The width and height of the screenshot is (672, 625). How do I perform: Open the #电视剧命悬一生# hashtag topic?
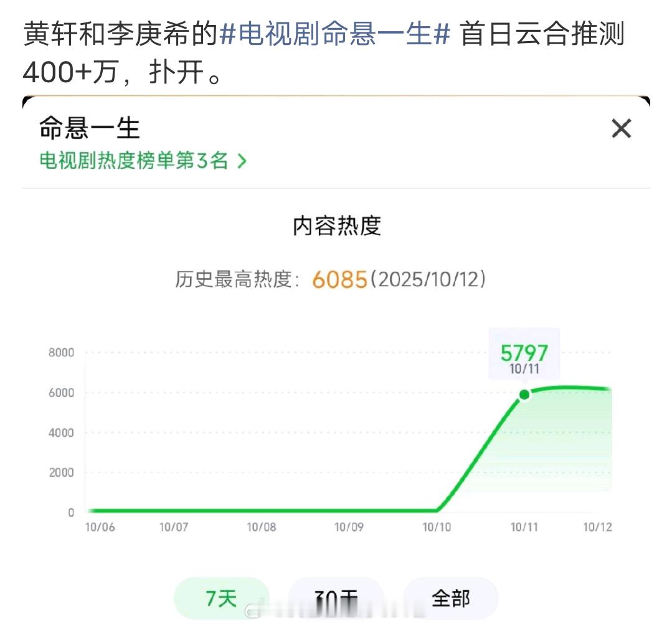click(334, 34)
